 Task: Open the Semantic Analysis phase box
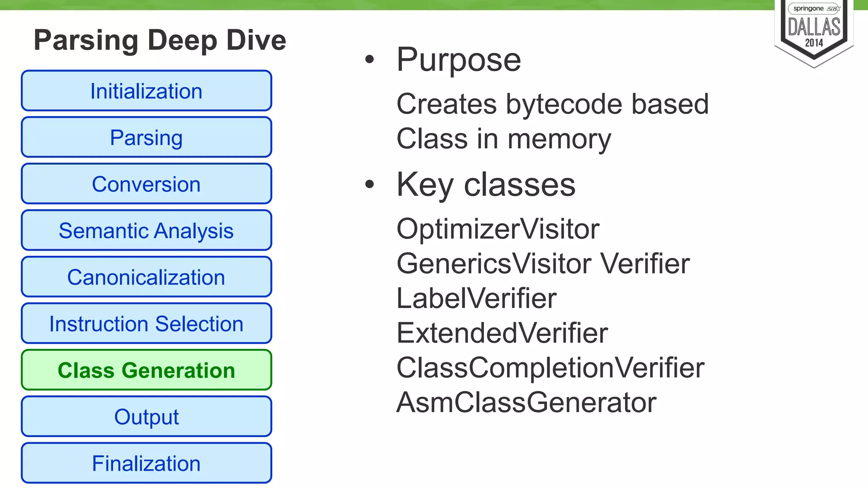point(146,231)
